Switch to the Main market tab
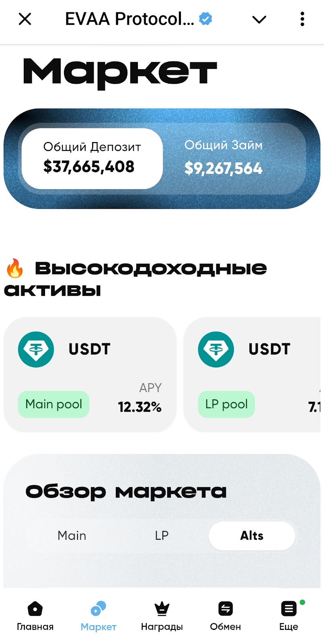324x644 pixels. click(72, 536)
